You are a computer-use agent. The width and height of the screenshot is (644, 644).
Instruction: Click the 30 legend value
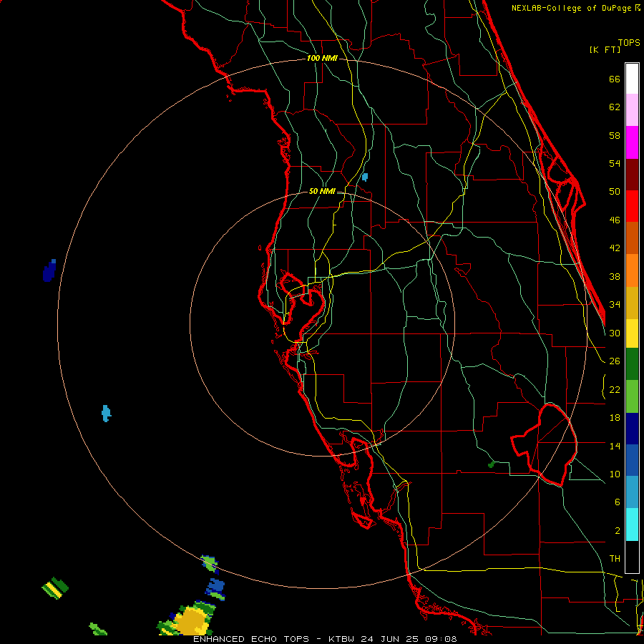click(615, 333)
